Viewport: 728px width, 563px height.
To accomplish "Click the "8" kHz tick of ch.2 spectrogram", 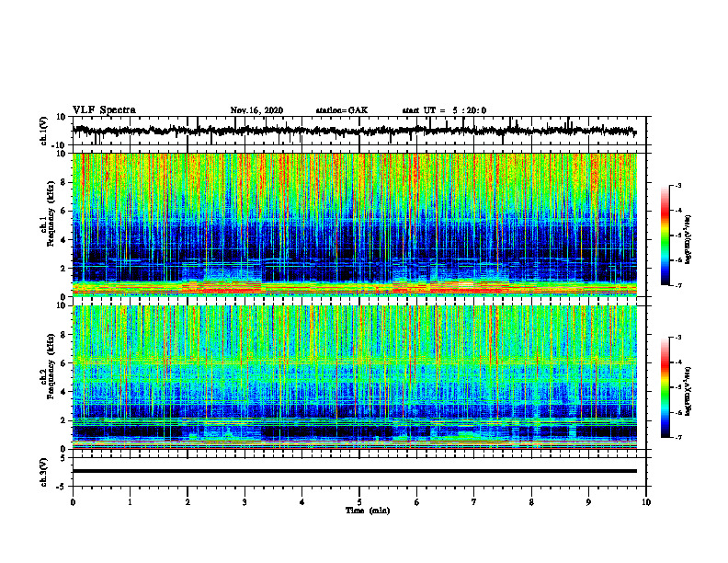I will [x=63, y=335].
